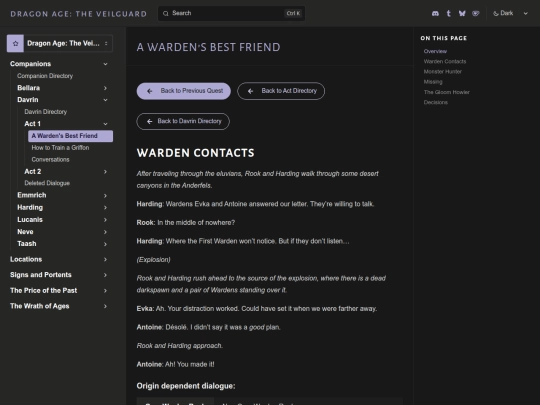Open the Emmrich sidebar entry
540x405 pixels.
tap(32, 195)
